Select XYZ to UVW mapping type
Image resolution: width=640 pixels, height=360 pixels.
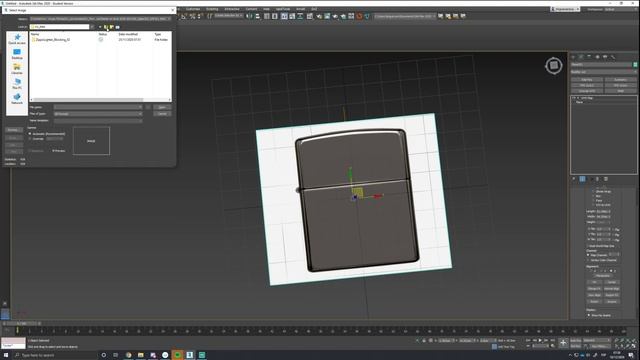coord(601,204)
